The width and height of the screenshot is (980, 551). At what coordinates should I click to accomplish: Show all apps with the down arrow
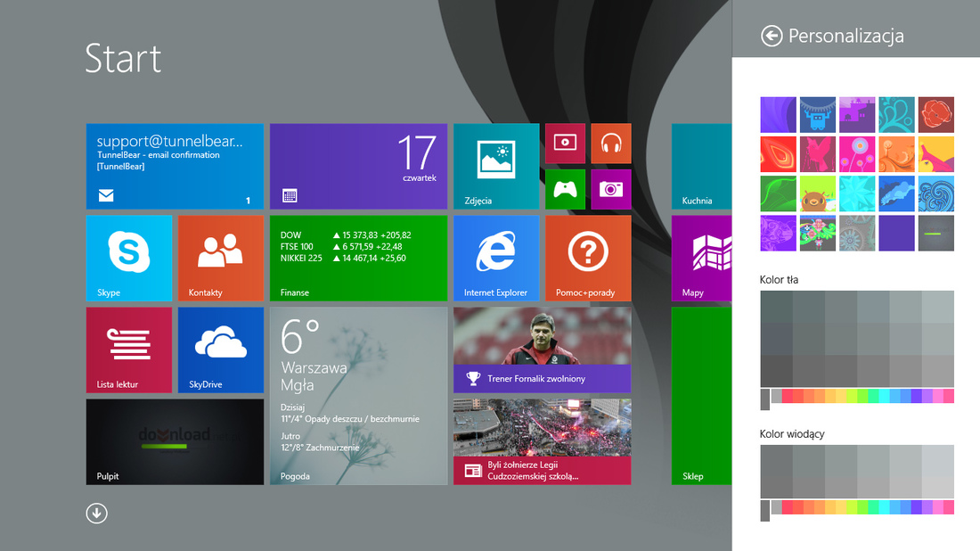pyautogui.click(x=97, y=514)
